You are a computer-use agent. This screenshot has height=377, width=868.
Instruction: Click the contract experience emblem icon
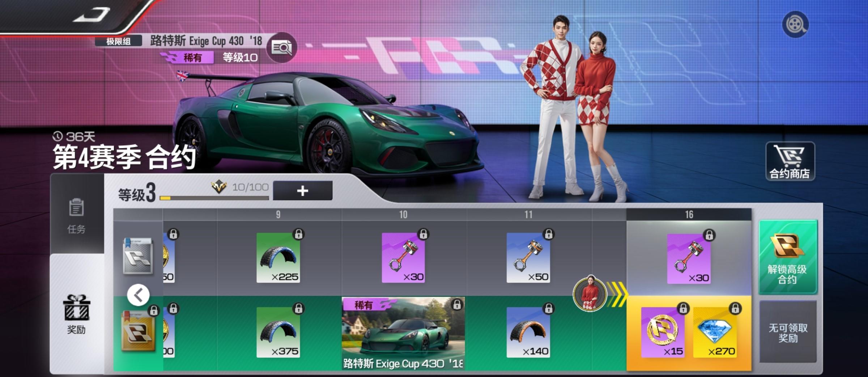(219, 187)
